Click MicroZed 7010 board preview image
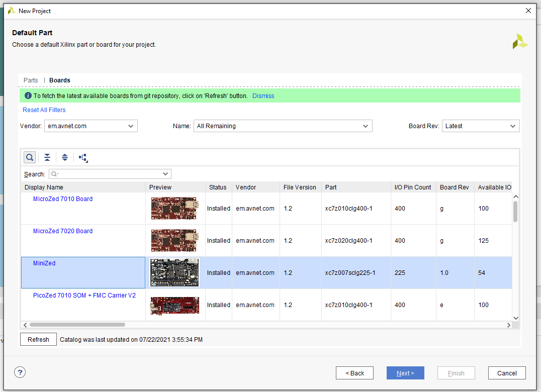The image size is (541, 392). [174, 208]
